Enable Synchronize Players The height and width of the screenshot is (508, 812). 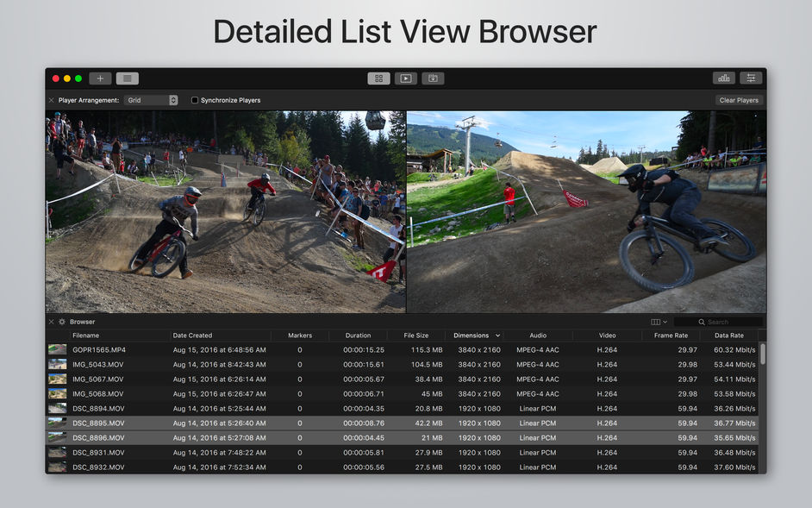pyautogui.click(x=194, y=99)
